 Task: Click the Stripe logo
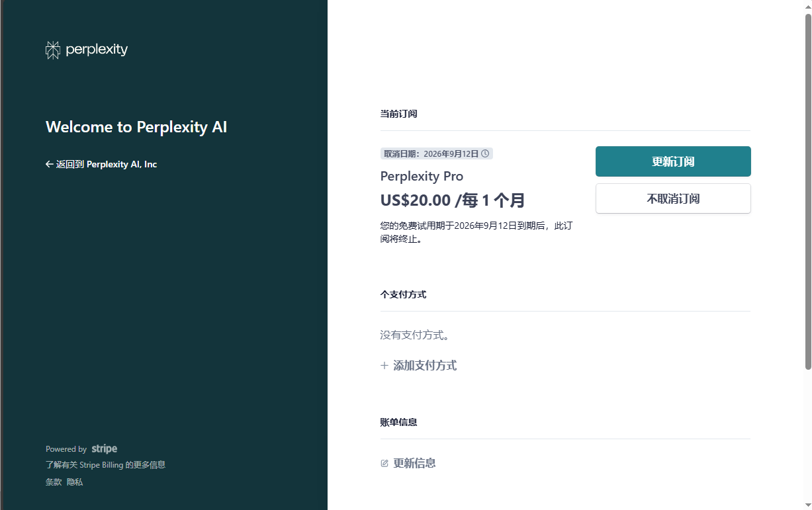pyautogui.click(x=105, y=449)
